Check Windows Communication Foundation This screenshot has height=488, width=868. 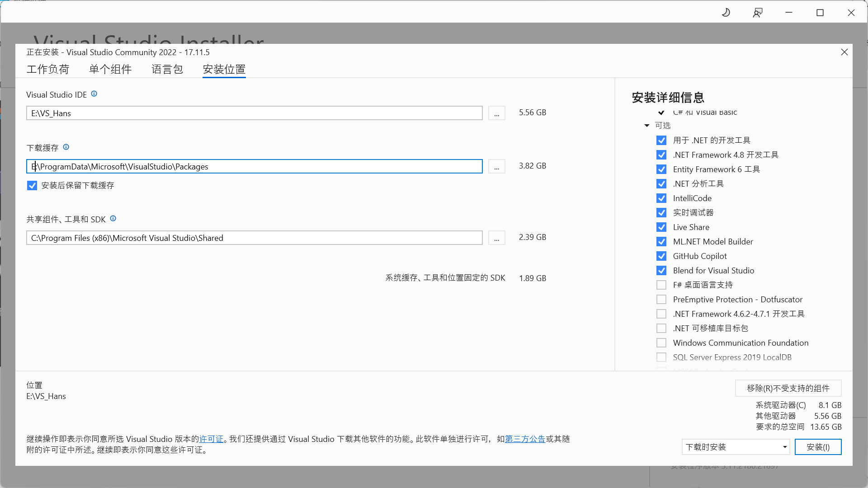pos(661,343)
